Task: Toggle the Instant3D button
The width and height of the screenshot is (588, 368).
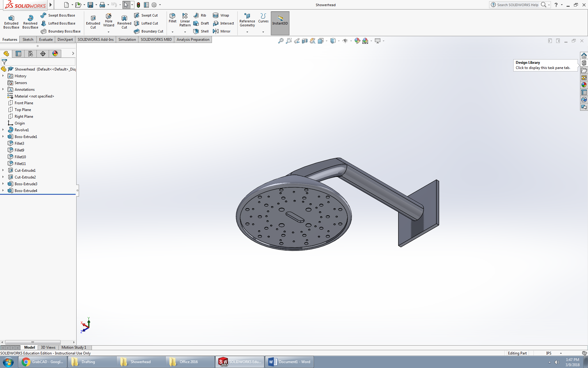Action: (280, 23)
